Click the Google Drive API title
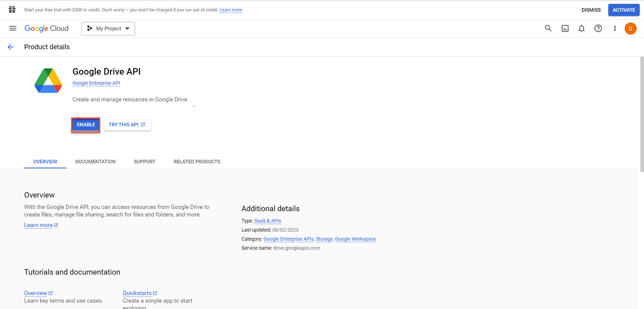 click(106, 72)
